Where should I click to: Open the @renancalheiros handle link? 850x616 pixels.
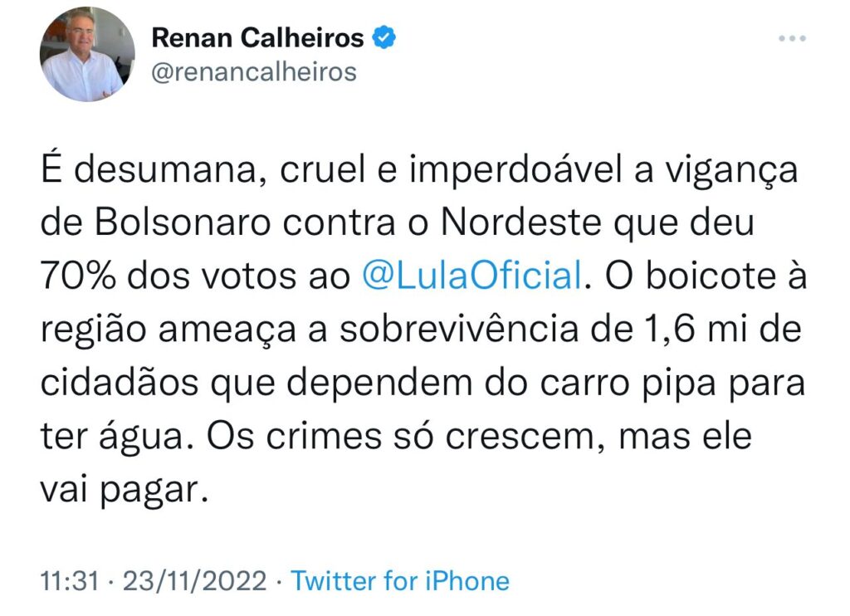click(x=252, y=72)
